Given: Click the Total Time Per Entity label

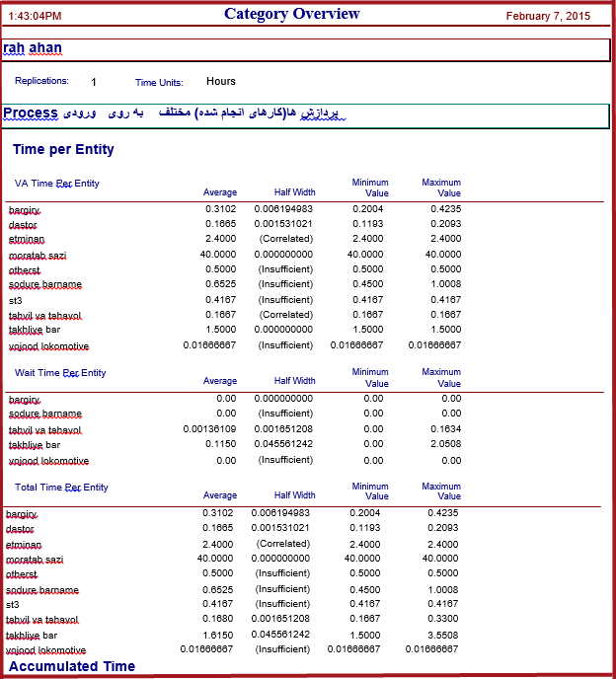Looking at the screenshot, I should click(x=61, y=488).
